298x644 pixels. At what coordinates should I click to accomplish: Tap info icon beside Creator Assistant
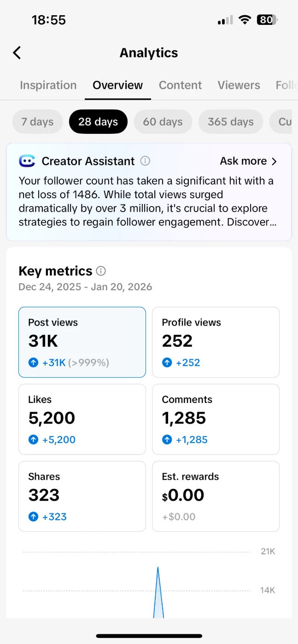[x=145, y=161]
